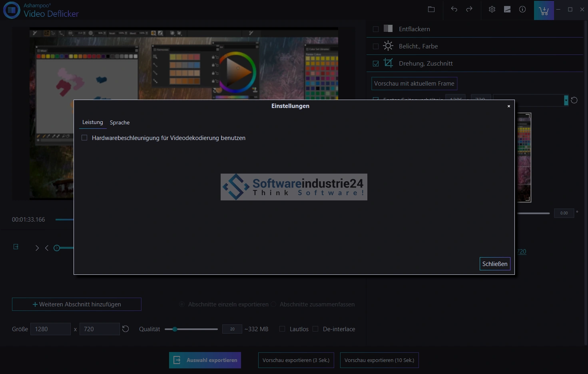Reset the aspect ratio with the circular arrow
588x374 pixels.
[x=574, y=100]
